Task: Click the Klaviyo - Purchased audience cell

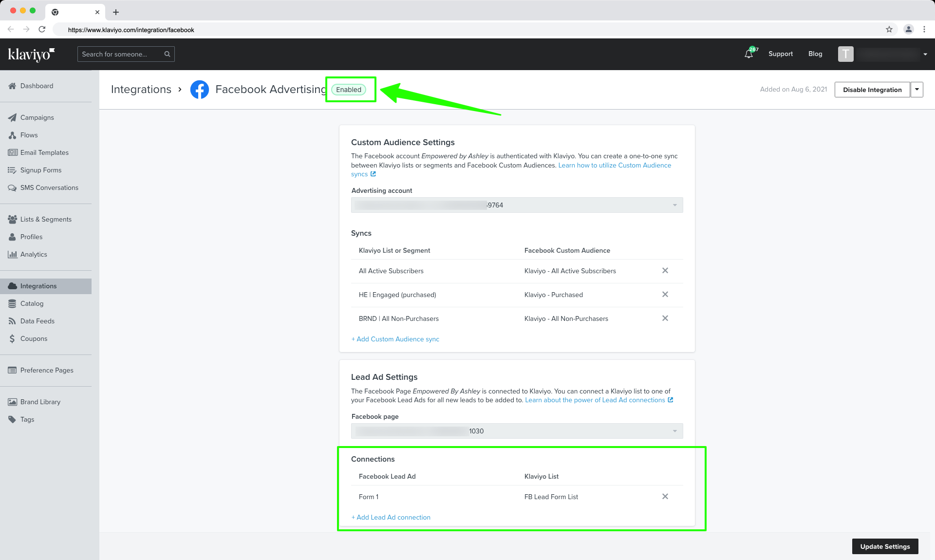Action: [554, 295]
